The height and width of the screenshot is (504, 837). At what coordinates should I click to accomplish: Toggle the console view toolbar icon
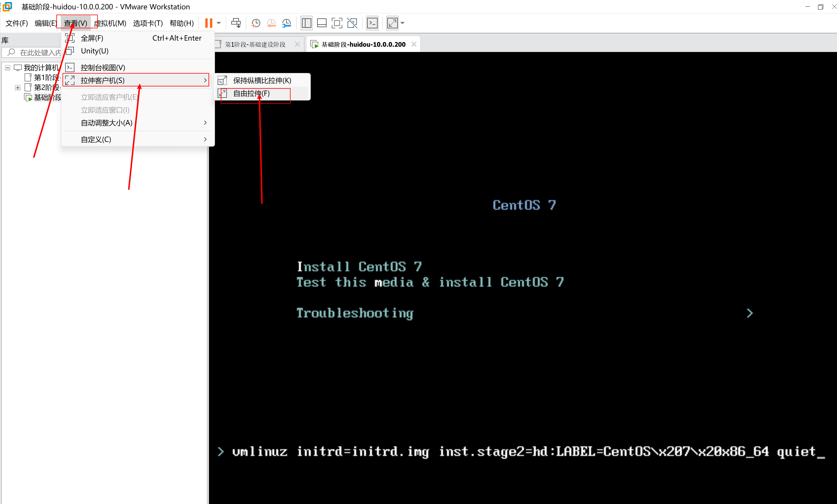(x=372, y=23)
